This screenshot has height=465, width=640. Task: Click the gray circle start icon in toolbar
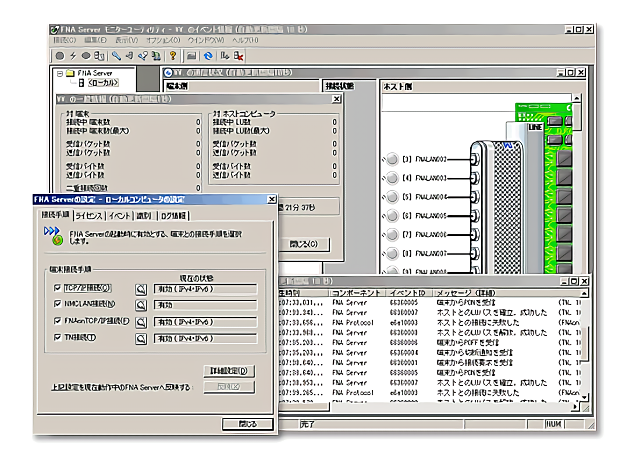pyautogui.click(x=60, y=56)
